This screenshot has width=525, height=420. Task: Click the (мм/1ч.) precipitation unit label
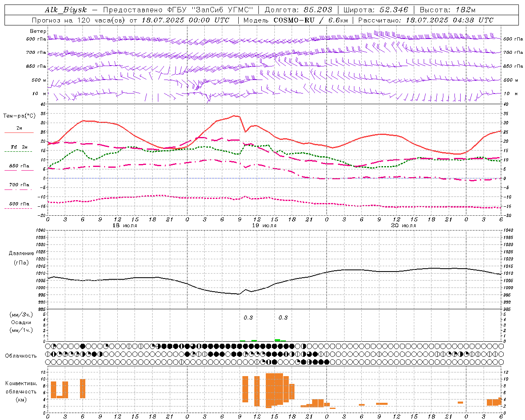point(21,330)
